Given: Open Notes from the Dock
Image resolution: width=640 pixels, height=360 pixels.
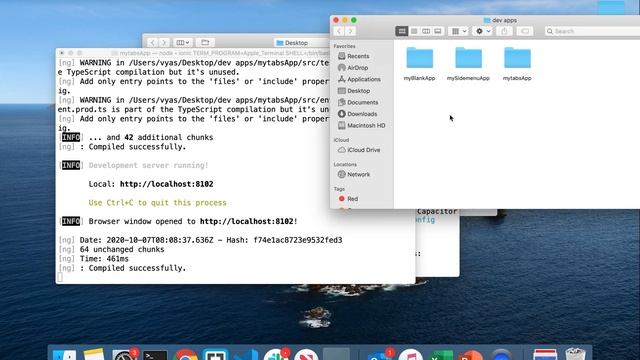Looking at the screenshot, I should pyautogui.click(x=94, y=354).
